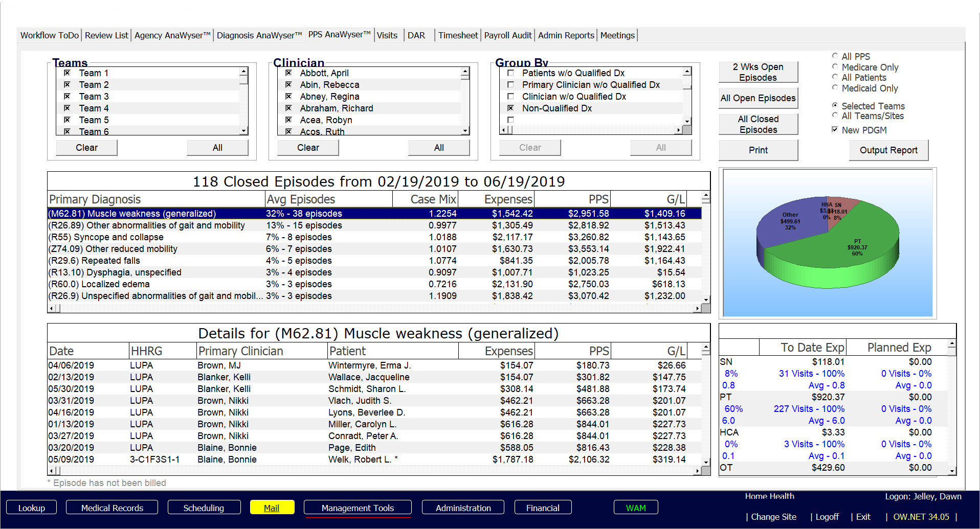
Task: Select the PPS AnaWyser tab
Action: [x=339, y=34]
